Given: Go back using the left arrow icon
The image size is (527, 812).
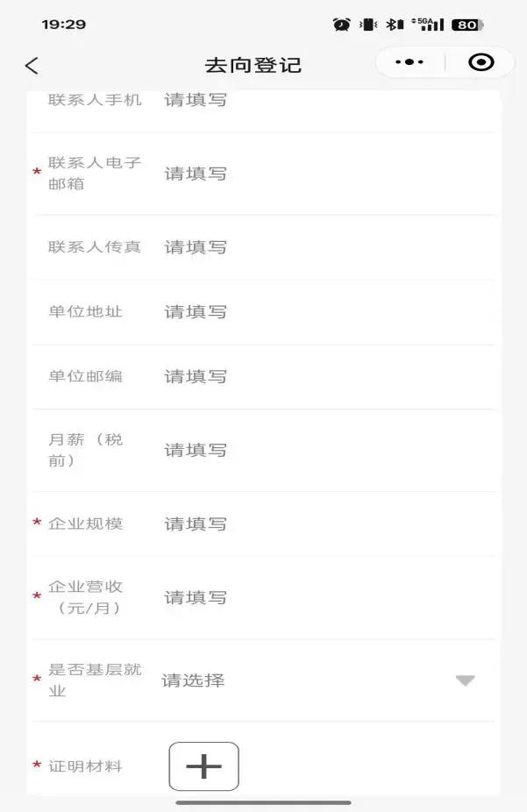Looking at the screenshot, I should click(32, 66).
